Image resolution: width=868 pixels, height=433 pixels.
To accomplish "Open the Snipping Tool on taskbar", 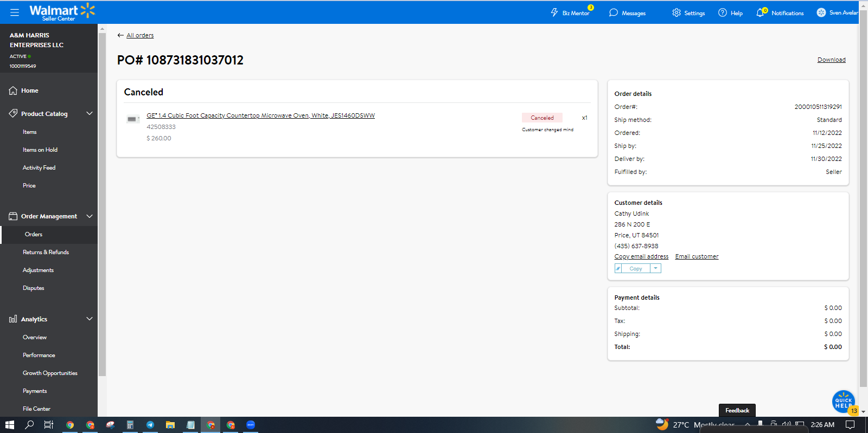I will [110, 425].
